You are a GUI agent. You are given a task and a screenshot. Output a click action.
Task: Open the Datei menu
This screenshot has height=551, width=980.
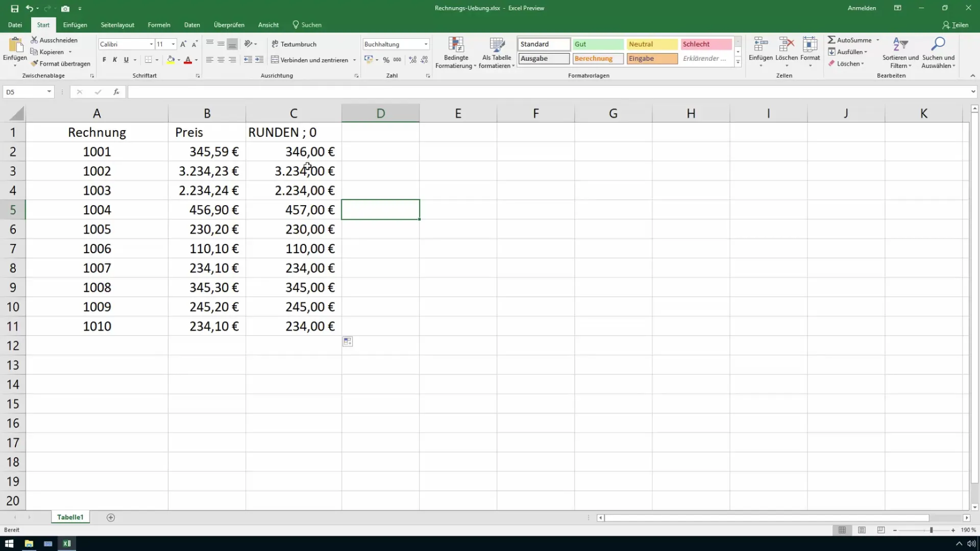pyautogui.click(x=15, y=24)
